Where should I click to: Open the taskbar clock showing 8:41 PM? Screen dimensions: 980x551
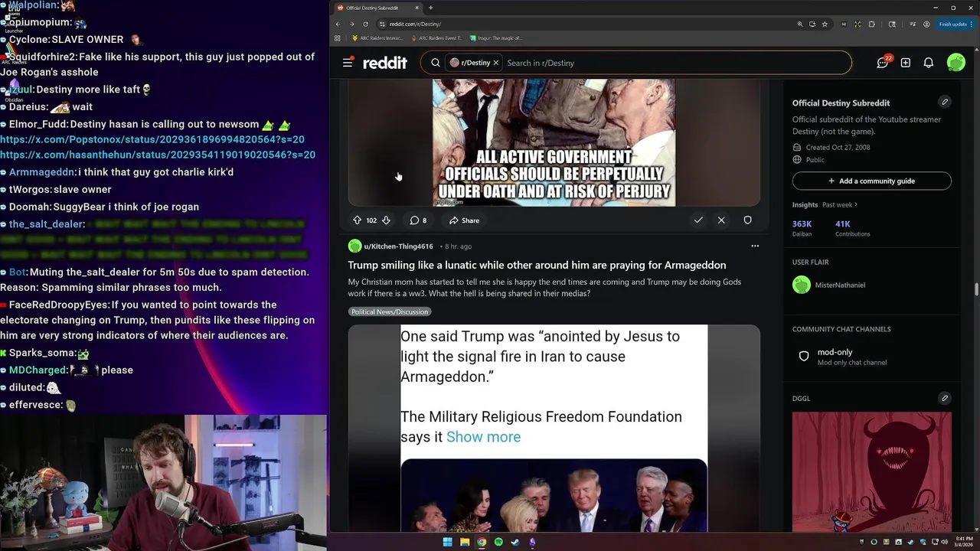pos(964,542)
